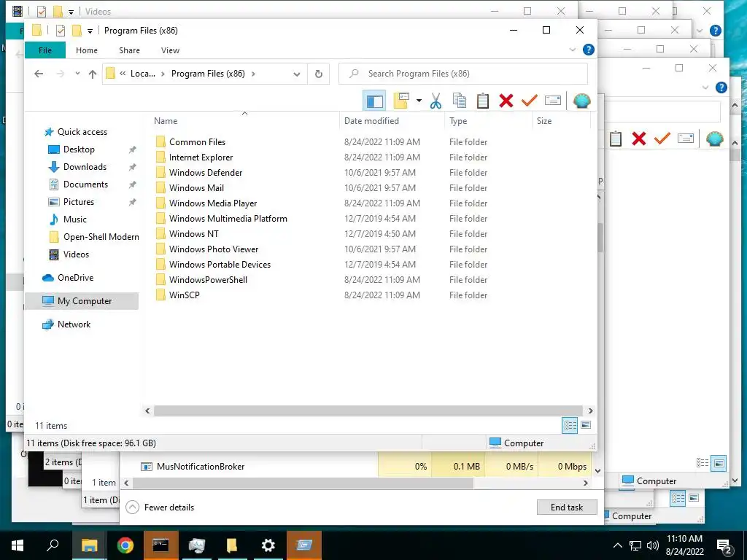The image size is (747, 560).
Task: Open Network in the navigation pane
Action: (74, 324)
